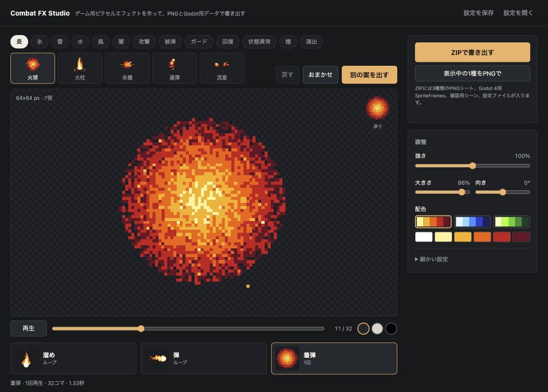Click the dark maroon color swatch
The width and height of the screenshot is (548, 392).
(521, 236)
